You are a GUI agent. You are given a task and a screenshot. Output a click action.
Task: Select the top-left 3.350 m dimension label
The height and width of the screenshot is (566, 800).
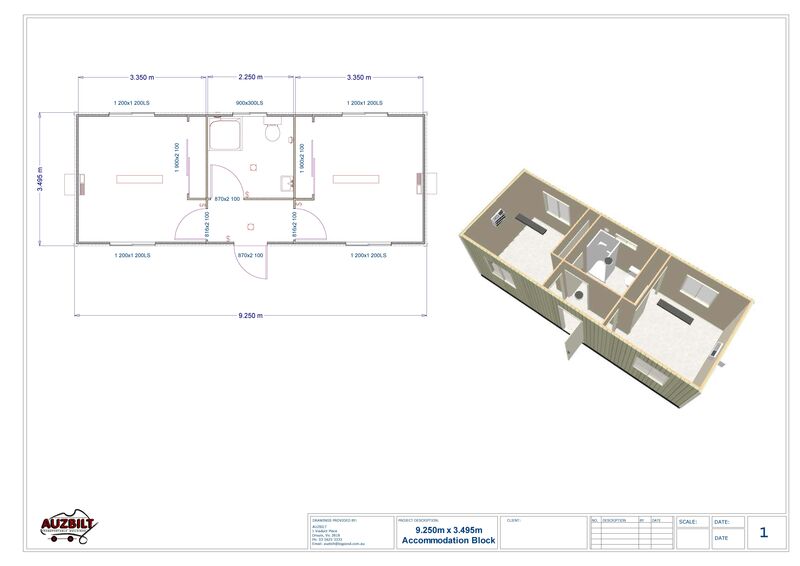142,77
